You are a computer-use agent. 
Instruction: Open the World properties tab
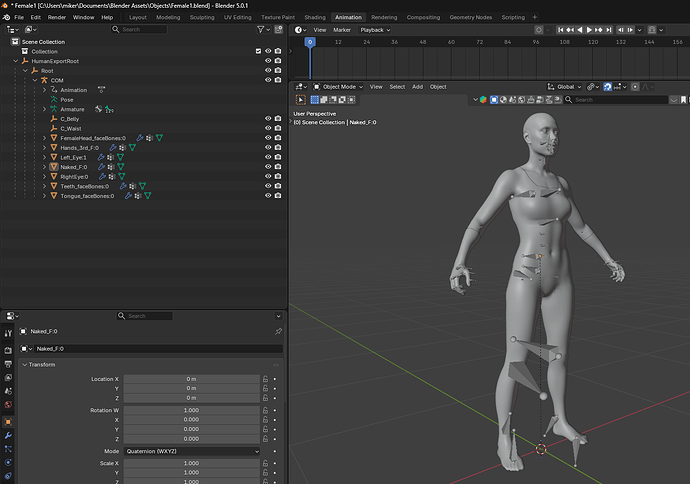pos(8,405)
